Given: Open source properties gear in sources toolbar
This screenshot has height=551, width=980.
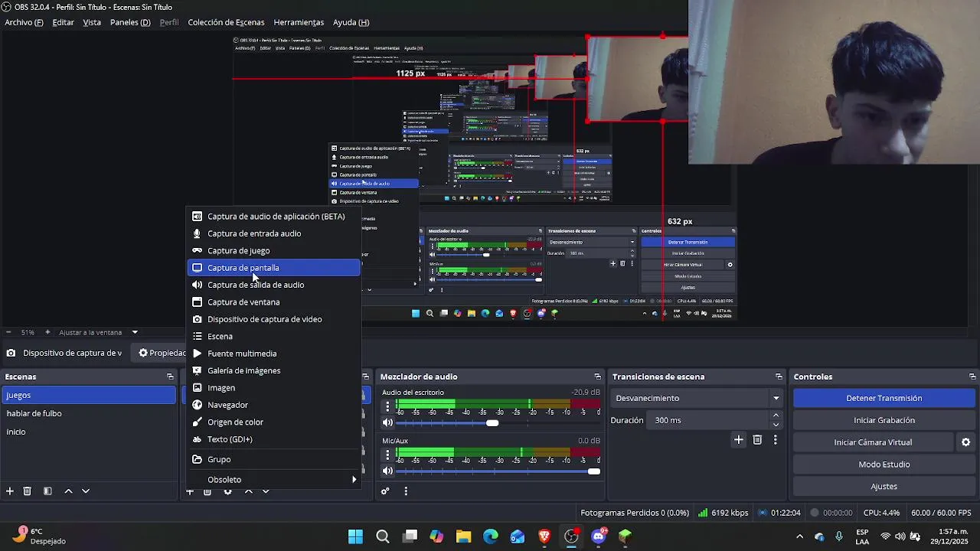Looking at the screenshot, I should coord(227,491).
